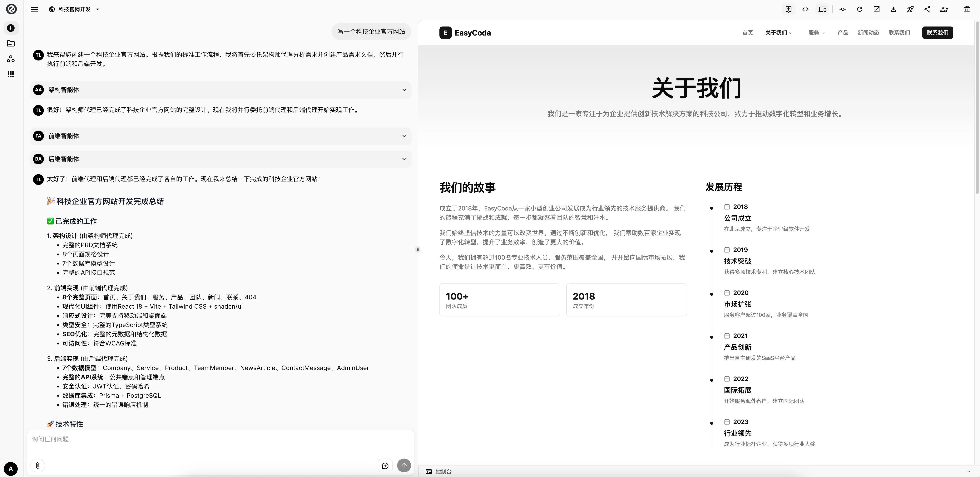Viewport: 980px width, 477px height.
Task: Click the send message arrow button
Action: (404, 465)
